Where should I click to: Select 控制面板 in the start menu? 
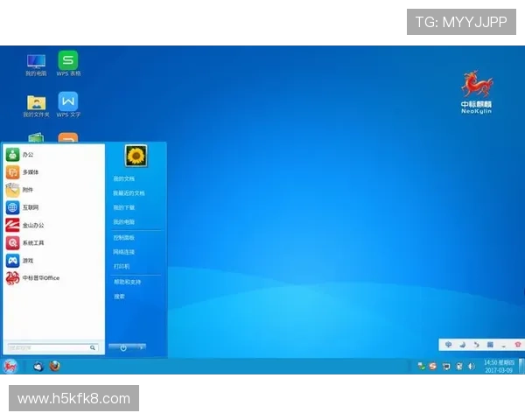click(123, 237)
